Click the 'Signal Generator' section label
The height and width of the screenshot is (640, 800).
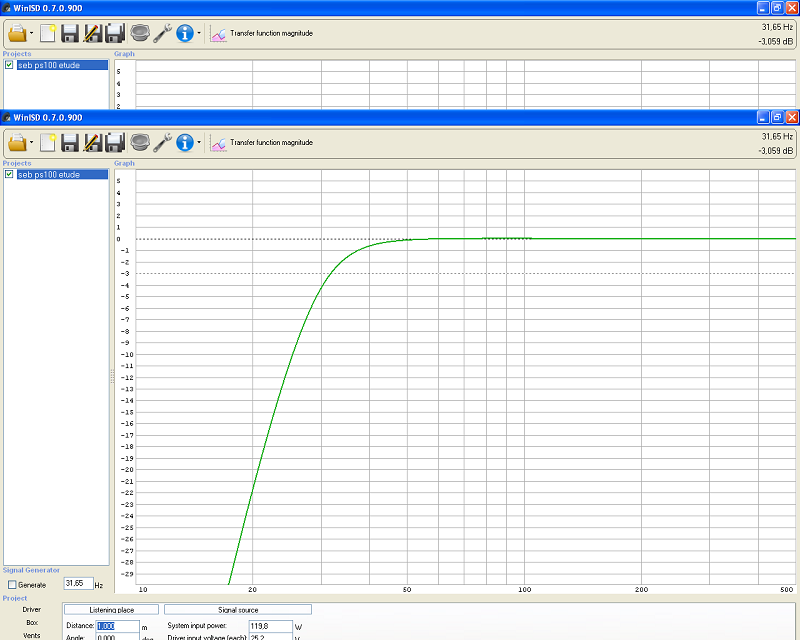[31, 570]
